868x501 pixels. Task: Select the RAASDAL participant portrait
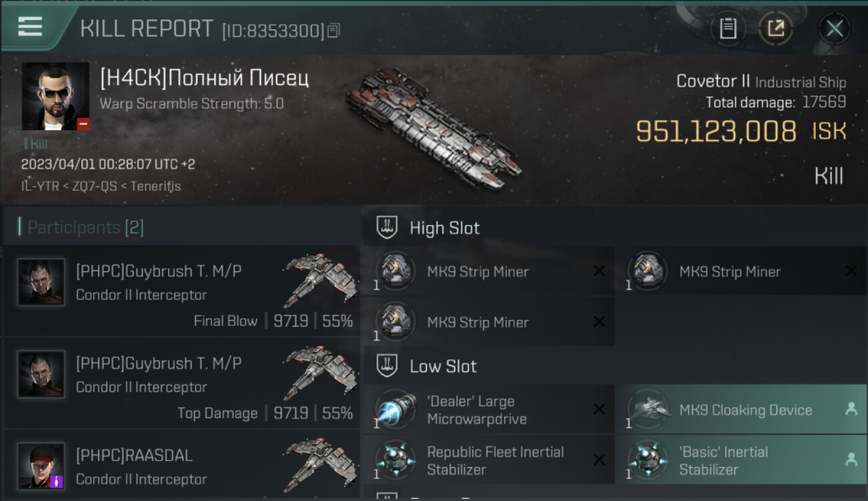pyautogui.click(x=41, y=466)
